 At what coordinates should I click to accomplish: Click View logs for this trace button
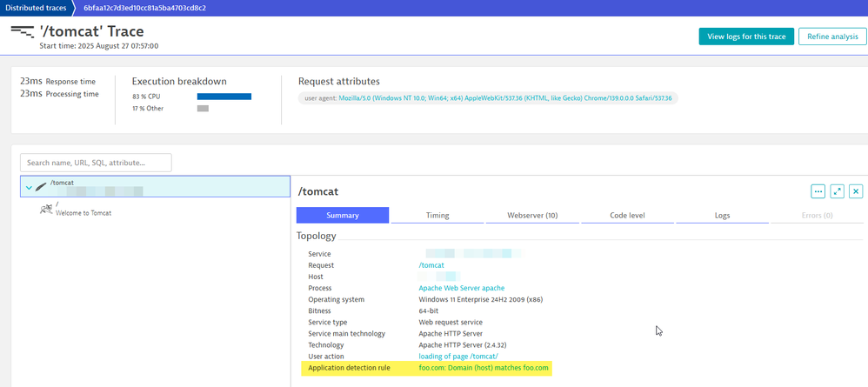pyautogui.click(x=746, y=37)
